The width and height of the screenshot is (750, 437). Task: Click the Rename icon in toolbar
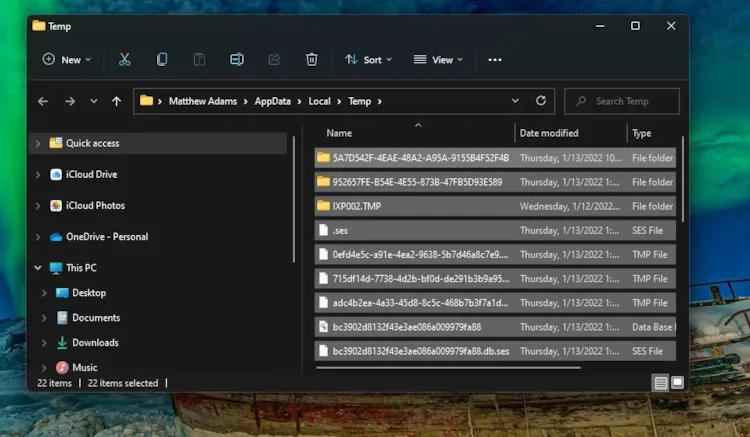[x=237, y=60]
